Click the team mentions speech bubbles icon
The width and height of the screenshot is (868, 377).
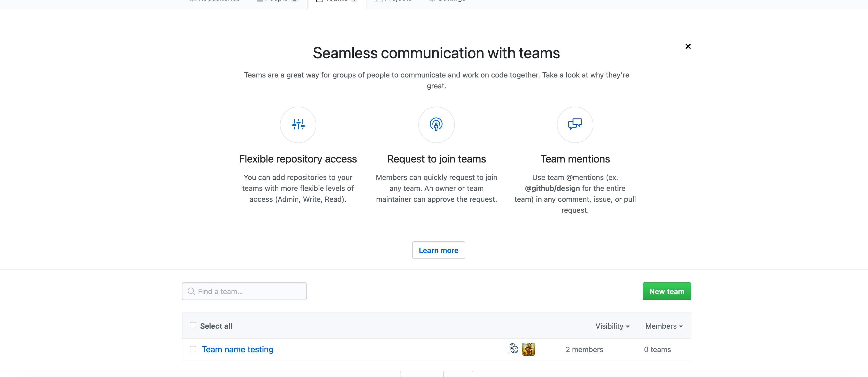click(x=575, y=125)
